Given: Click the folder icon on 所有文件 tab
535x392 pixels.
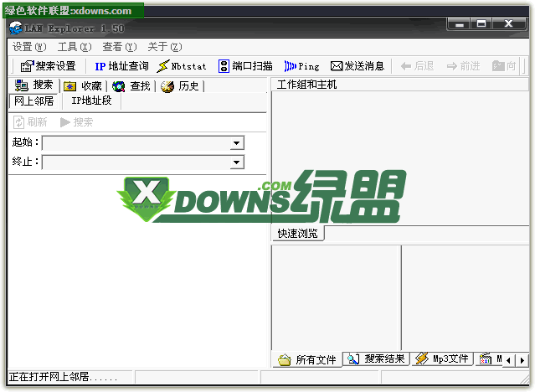Looking at the screenshot, I should tap(284, 360).
